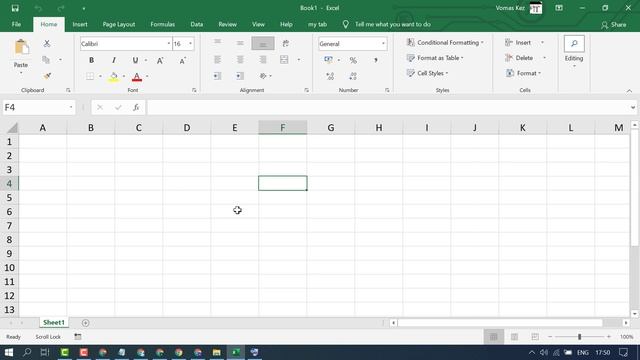The height and width of the screenshot is (360, 640).
Task: Decrease font size with smaller A icon
Action: [x=182, y=60]
